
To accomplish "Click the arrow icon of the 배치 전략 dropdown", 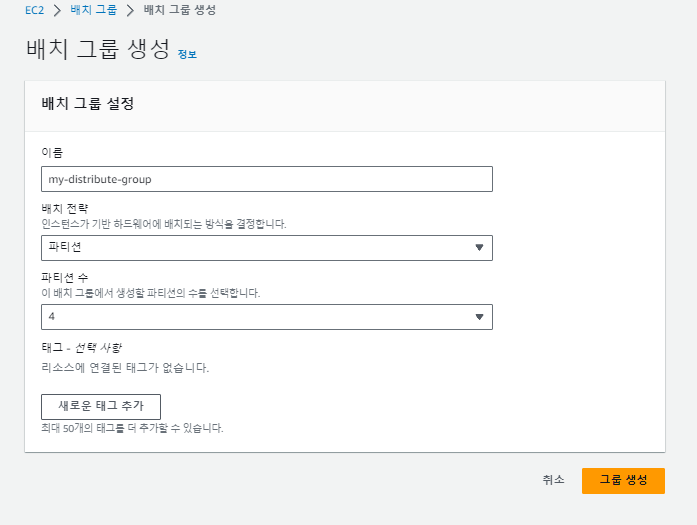I will point(479,248).
